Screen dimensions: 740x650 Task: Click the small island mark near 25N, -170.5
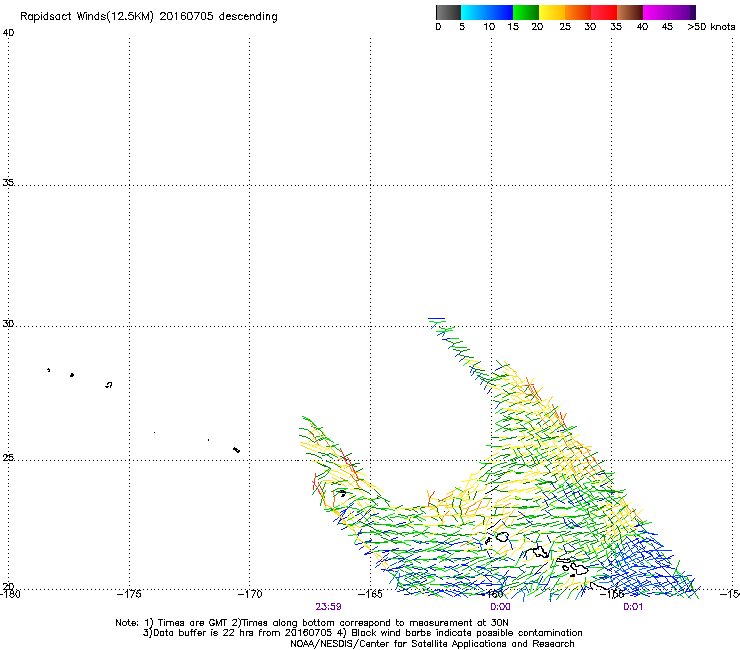click(236, 450)
